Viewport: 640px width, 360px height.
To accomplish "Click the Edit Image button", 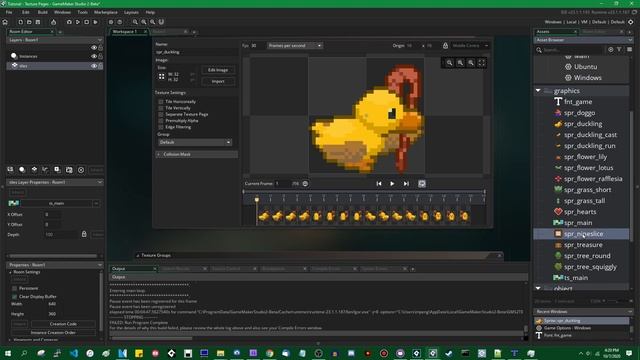I will point(218,70).
